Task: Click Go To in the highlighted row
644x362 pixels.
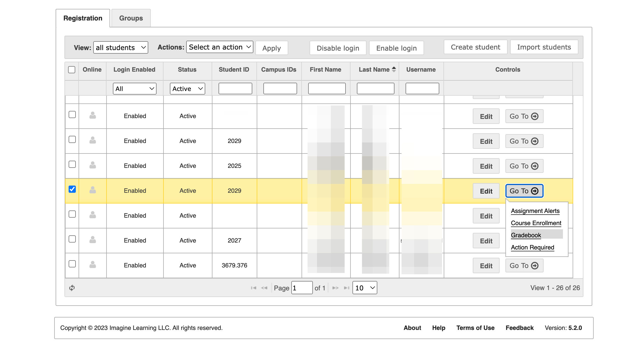Action: pyautogui.click(x=524, y=191)
